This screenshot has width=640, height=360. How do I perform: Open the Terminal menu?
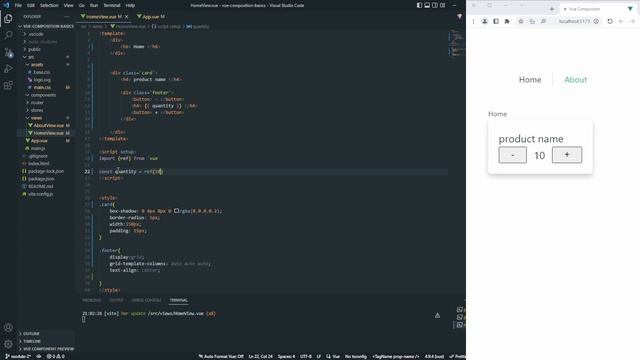[112, 5]
